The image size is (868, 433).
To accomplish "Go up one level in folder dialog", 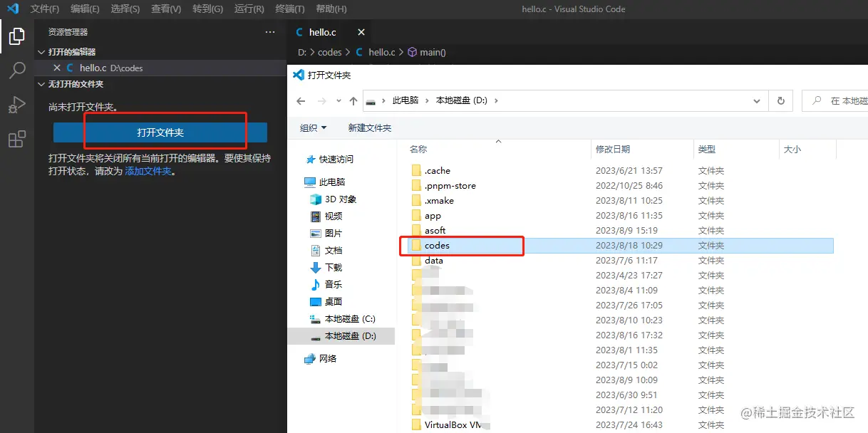I will (353, 101).
